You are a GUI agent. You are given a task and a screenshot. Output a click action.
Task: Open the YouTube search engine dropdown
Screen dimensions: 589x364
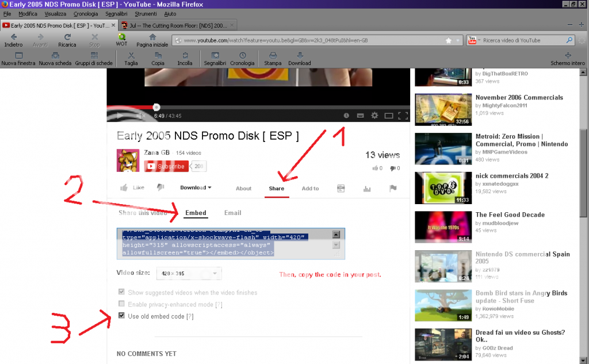click(473, 40)
